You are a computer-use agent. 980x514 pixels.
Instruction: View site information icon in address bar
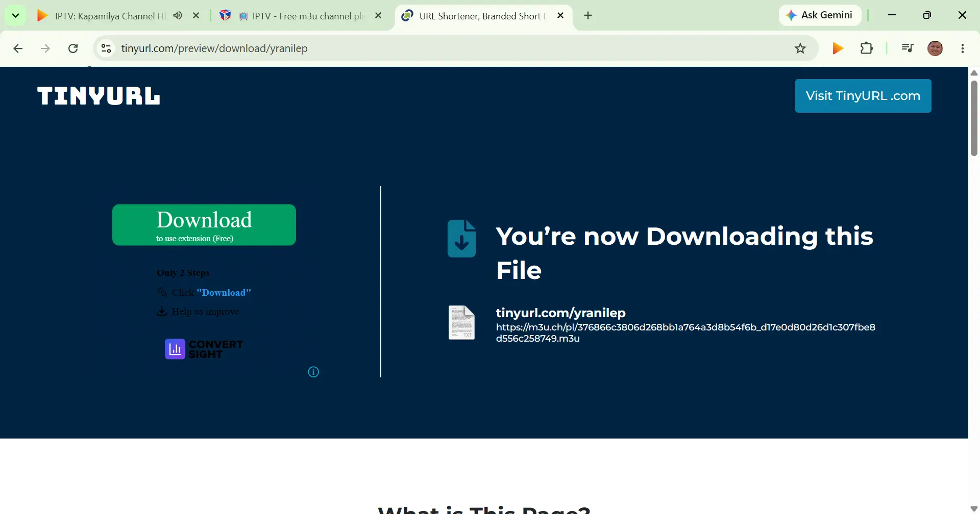click(x=106, y=48)
